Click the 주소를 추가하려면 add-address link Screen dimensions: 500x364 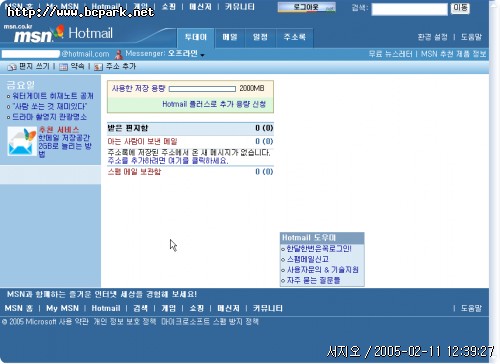pyautogui.click(x=168, y=161)
